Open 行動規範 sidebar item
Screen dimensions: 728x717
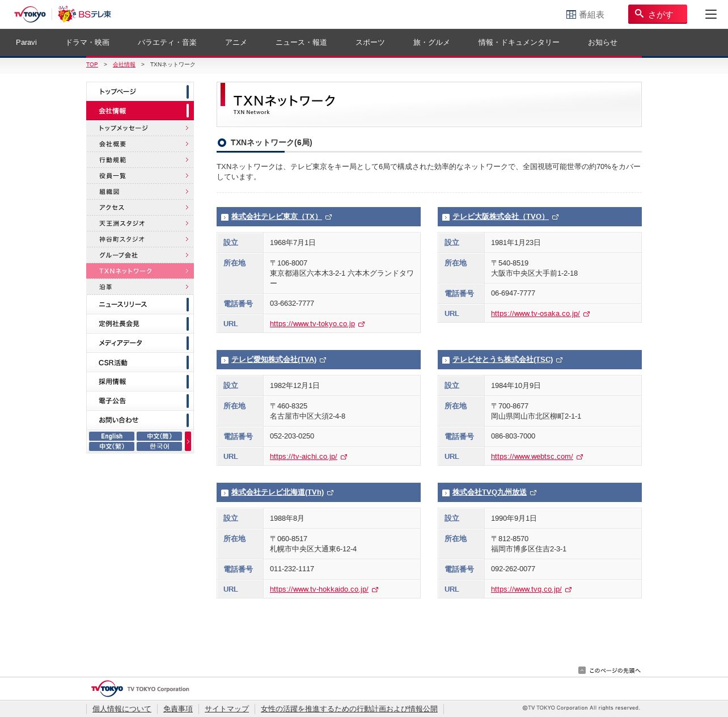coord(140,160)
